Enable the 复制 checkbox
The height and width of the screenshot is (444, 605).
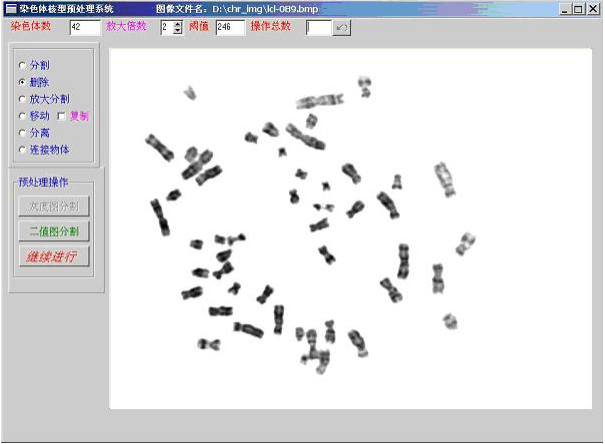pos(61,116)
